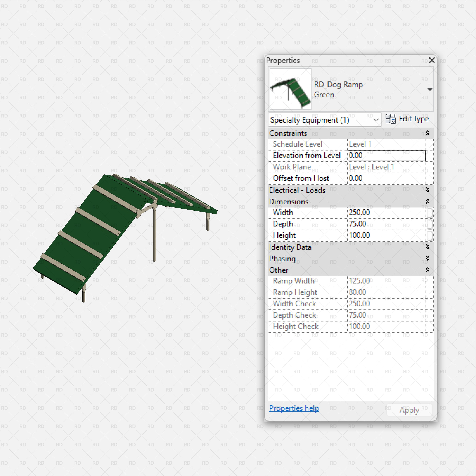Click the associate parameter button beside Width
The image size is (476, 476).
tap(430, 212)
